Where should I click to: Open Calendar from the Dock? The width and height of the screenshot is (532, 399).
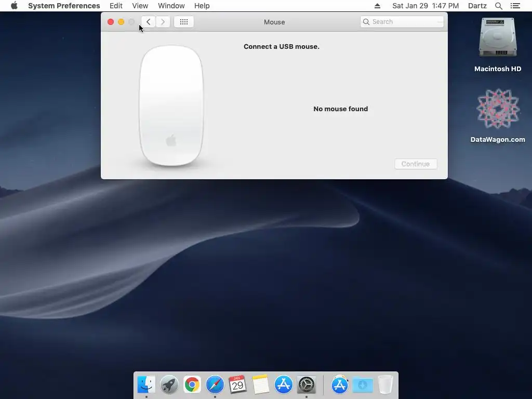point(237,384)
